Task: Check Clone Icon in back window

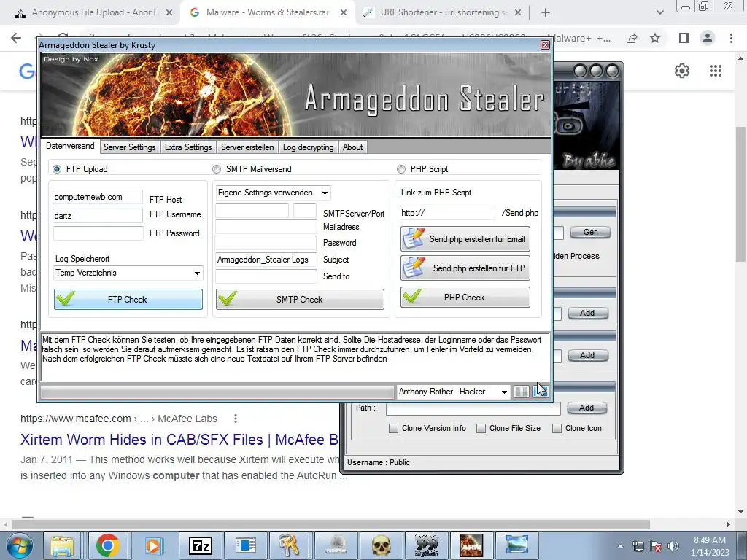Action: click(557, 428)
